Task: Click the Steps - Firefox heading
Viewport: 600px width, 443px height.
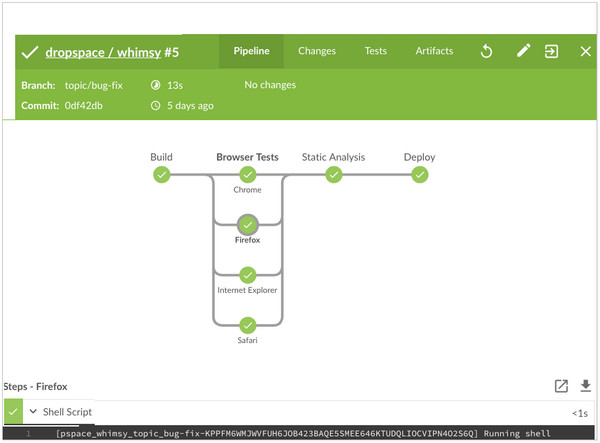Action: click(36, 387)
